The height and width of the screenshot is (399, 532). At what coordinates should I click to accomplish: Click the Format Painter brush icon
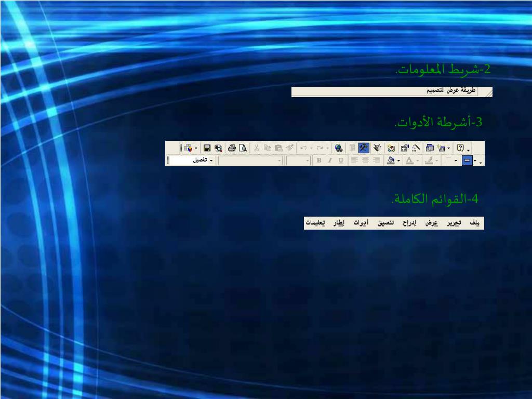pos(289,148)
